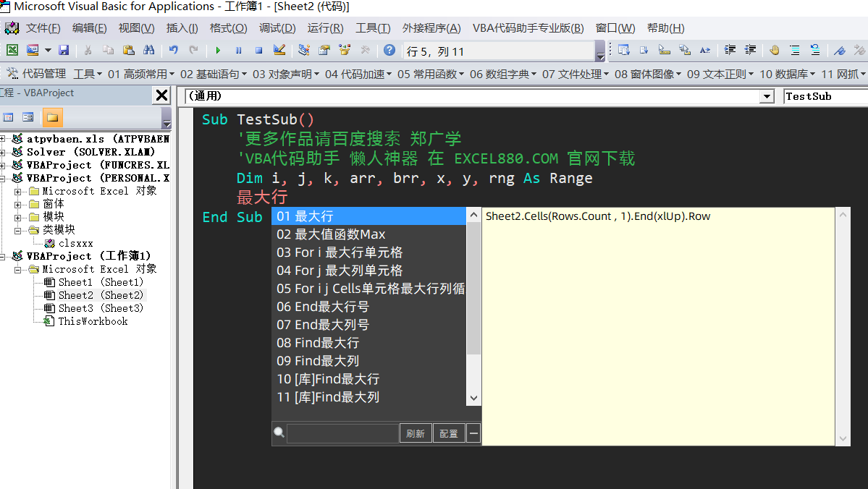Open the 02 基础语句 dropdown
Viewport: 868px width, 489px height.
(213, 74)
